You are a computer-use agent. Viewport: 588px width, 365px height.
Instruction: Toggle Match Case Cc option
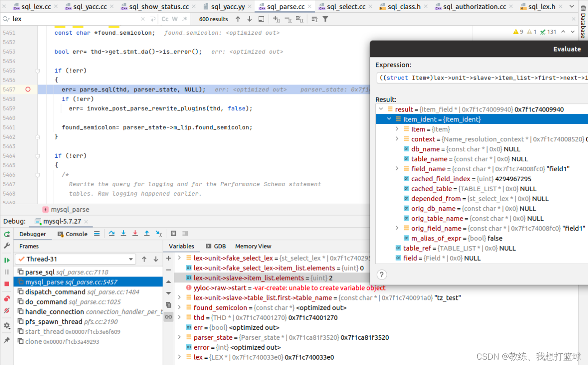(x=165, y=19)
